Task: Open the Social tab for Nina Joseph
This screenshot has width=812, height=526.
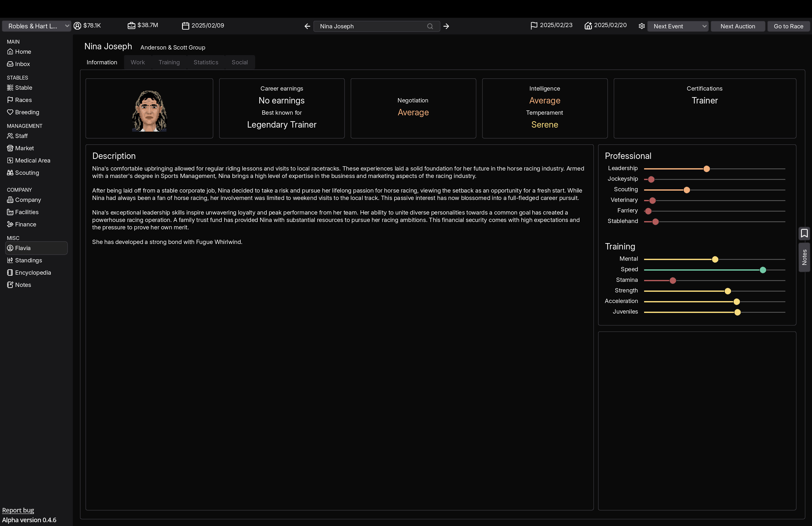Action: coord(240,62)
